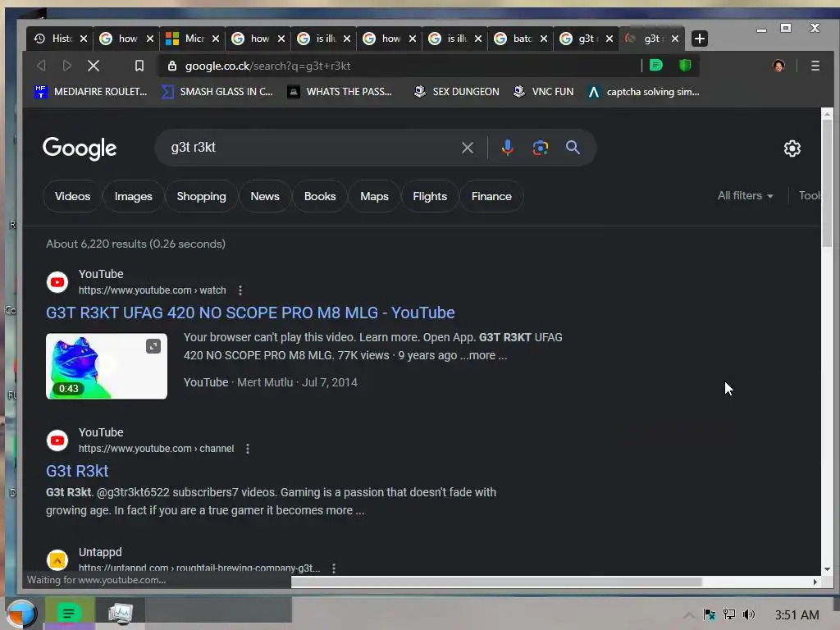Click the taskbar clock 3:51 AM
840x630 pixels.
(797, 614)
